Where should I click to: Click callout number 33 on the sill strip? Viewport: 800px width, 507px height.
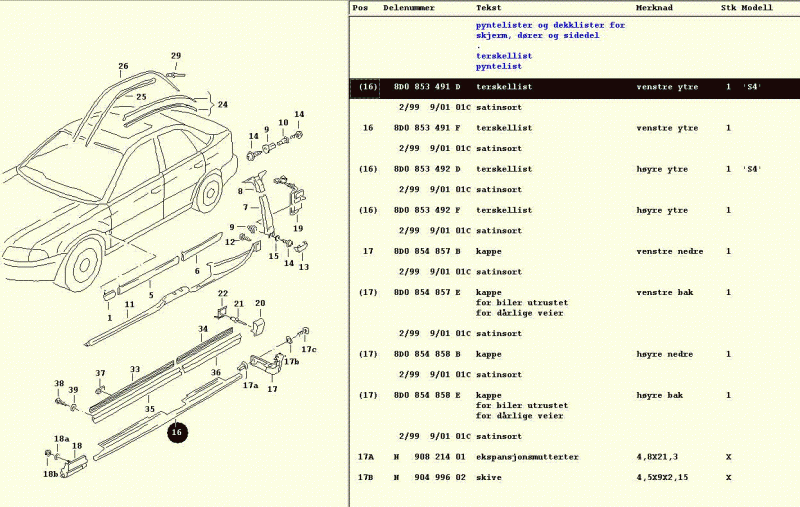click(x=135, y=369)
